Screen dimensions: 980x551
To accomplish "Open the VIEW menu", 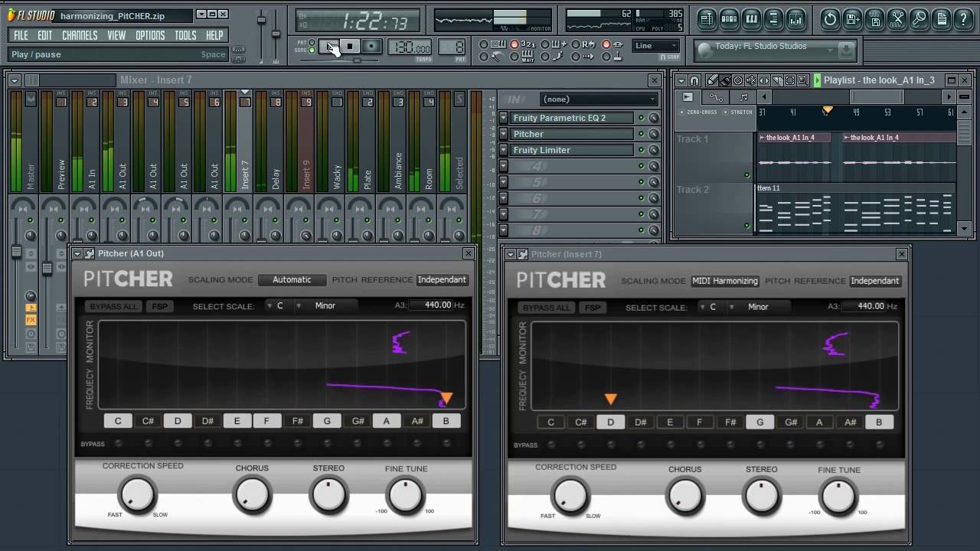I will click(116, 35).
